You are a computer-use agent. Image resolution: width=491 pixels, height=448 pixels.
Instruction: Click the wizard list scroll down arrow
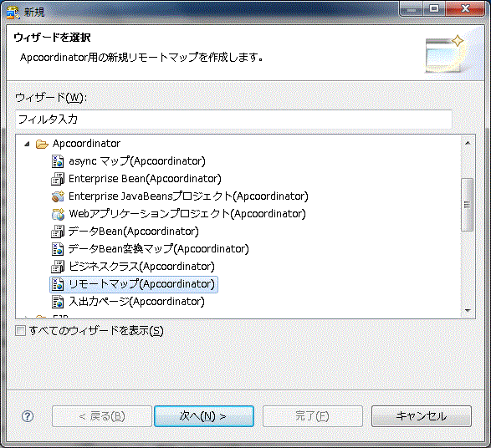pyautogui.click(x=468, y=311)
